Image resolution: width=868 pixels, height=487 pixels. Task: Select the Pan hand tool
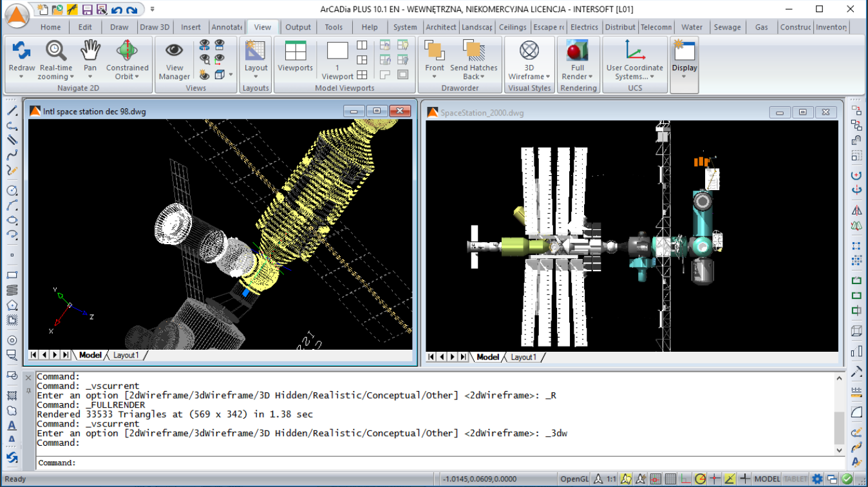pos(90,50)
